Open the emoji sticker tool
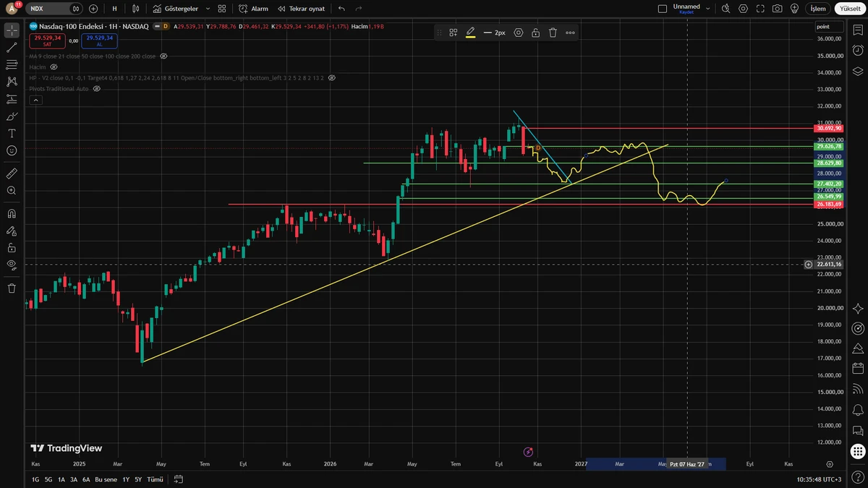Image resolution: width=868 pixels, height=488 pixels. click(12, 150)
